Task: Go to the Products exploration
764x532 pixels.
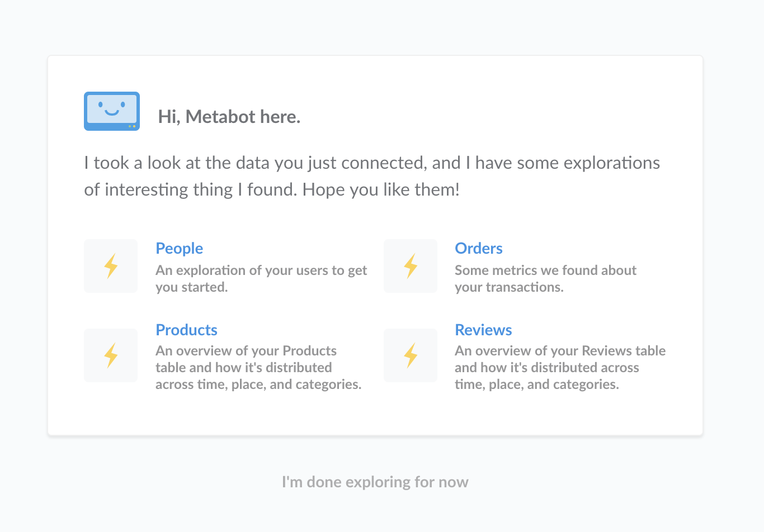Action: pyautogui.click(x=186, y=330)
